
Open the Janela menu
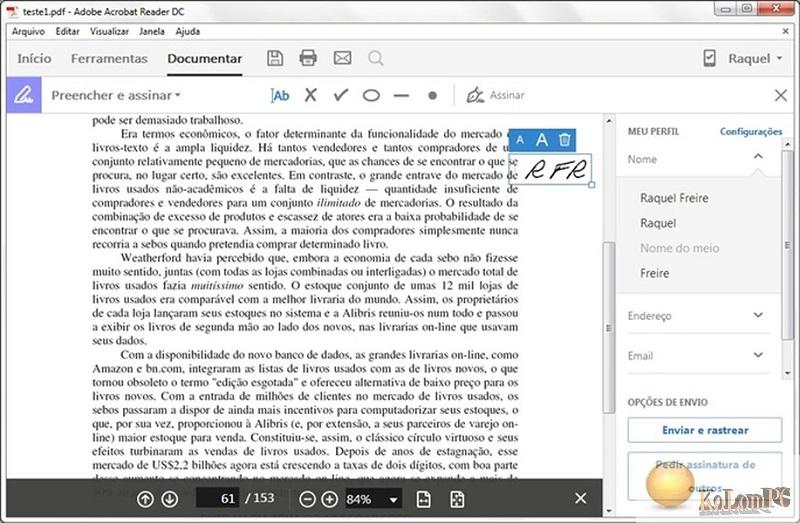click(152, 31)
